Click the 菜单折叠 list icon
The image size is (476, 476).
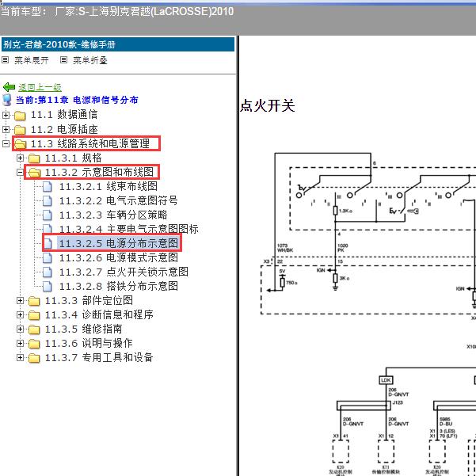click(63, 60)
